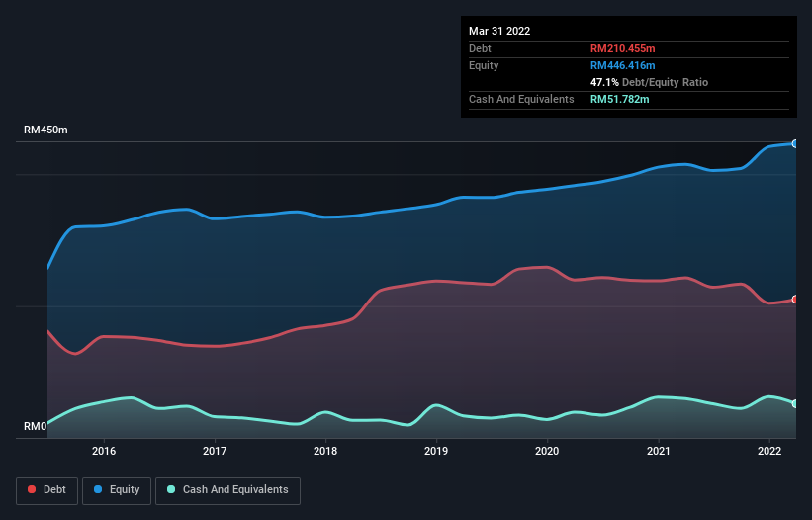Click the 2021 x-axis label
Image resolution: width=812 pixels, height=520 pixels.
[658, 451]
